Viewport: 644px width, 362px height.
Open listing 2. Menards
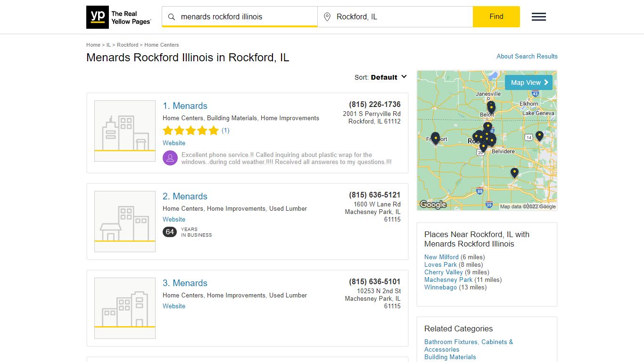[x=185, y=197]
